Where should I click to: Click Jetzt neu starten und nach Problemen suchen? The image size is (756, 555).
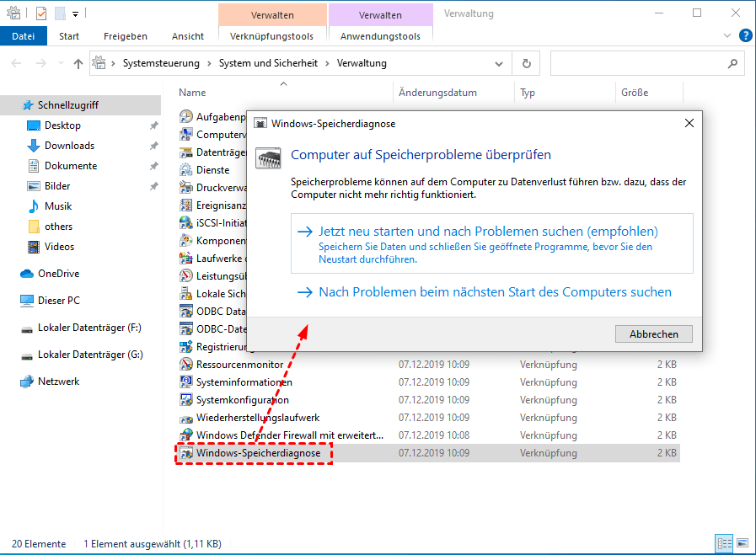click(492, 243)
